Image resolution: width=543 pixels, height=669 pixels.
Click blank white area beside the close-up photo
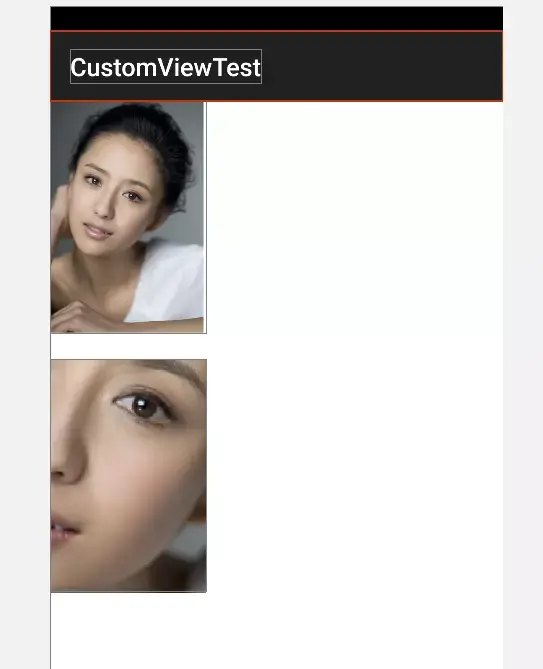tap(354, 476)
